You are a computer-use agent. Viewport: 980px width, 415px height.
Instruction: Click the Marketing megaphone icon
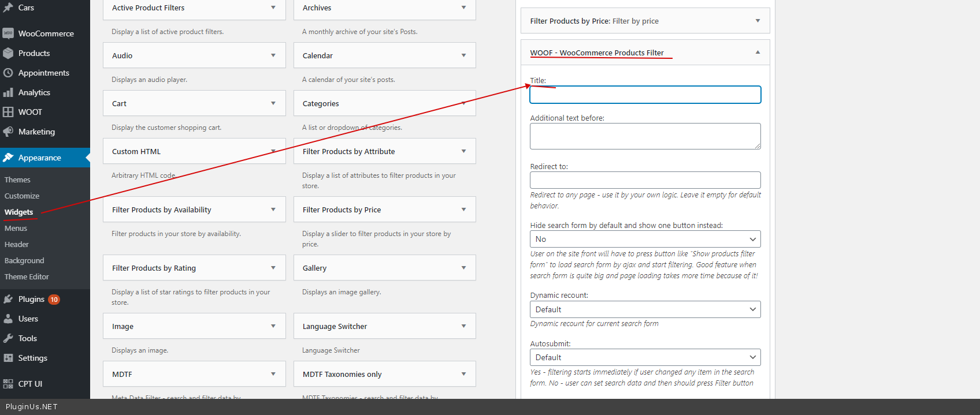pos(8,132)
